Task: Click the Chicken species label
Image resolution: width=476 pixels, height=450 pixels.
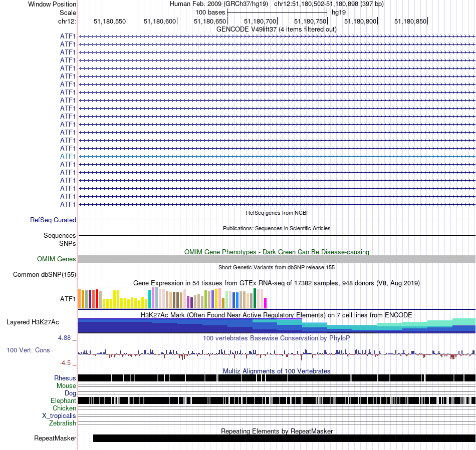Action: [x=64, y=408]
